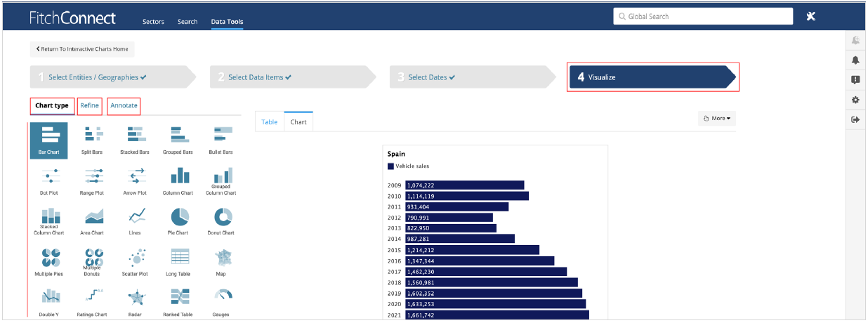This screenshot has height=323, width=868.
Task: Expand the More dropdown button
Action: (x=717, y=119)
